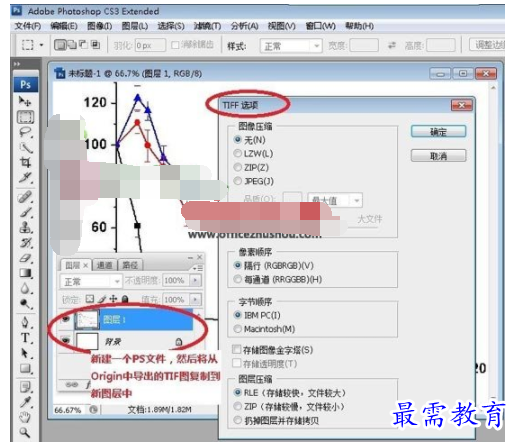The height and width of the screenshot is (446, 514).
Task: Switch to the Channels tab
Action: pos(104,265)
